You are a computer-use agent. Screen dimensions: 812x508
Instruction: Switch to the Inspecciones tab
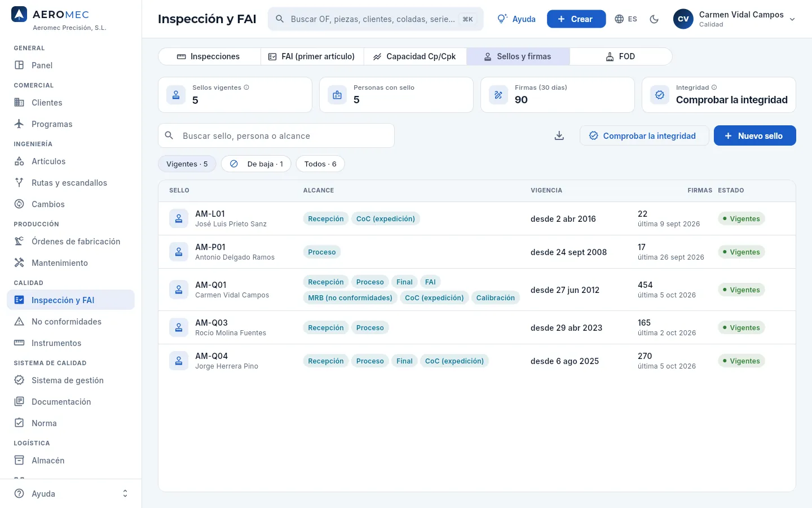(x=209, y=56)
